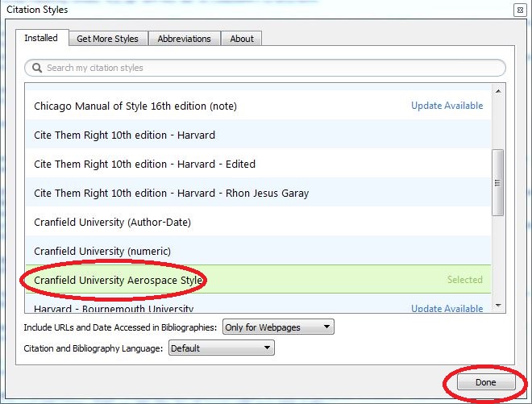Select Cranfield University (numeric) style
Image resolution: width=532 pixels, height=404 pixels.
click(x=102, y=251)
